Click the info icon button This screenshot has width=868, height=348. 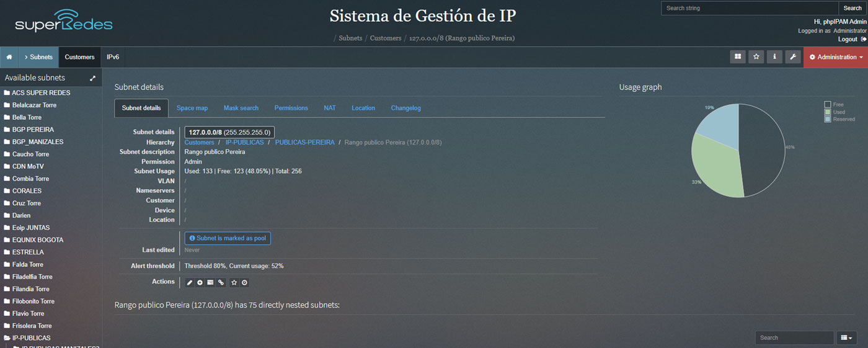[774, 57]
